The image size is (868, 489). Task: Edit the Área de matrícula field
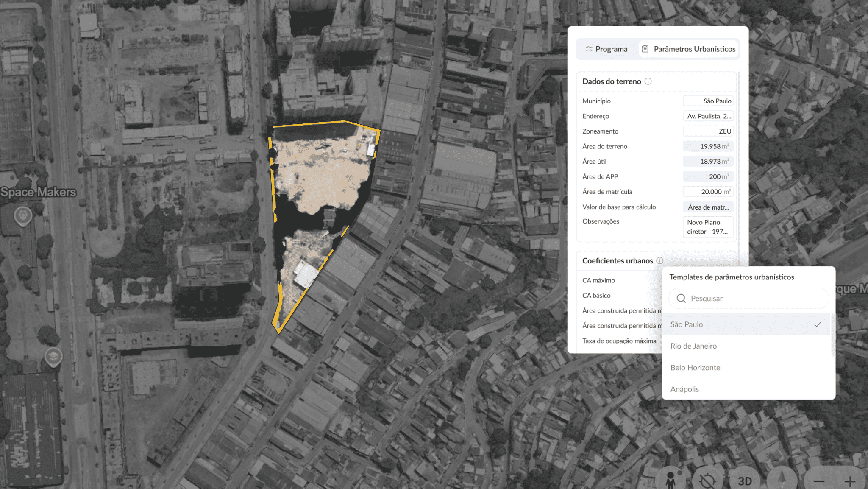click(708, 192)
